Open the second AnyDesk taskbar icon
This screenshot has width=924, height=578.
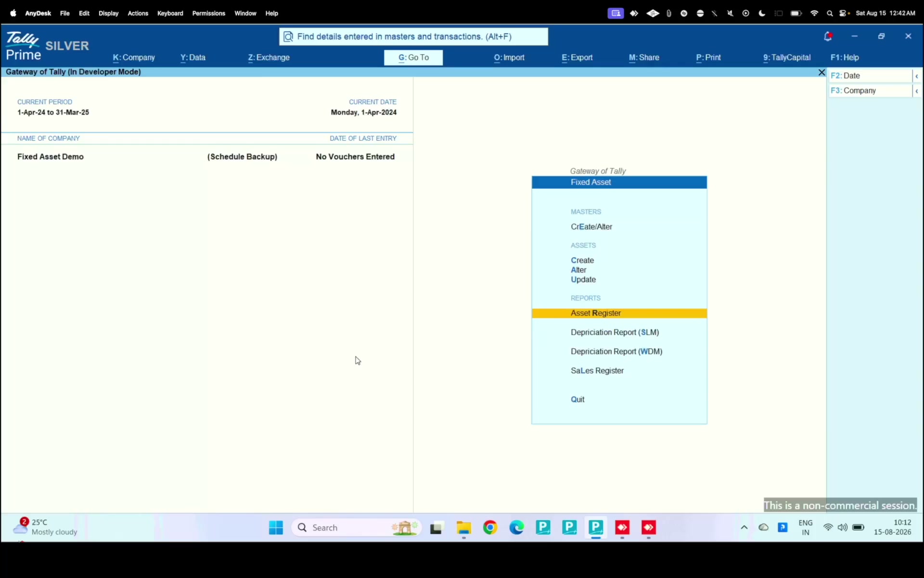[x=649, y=527]
